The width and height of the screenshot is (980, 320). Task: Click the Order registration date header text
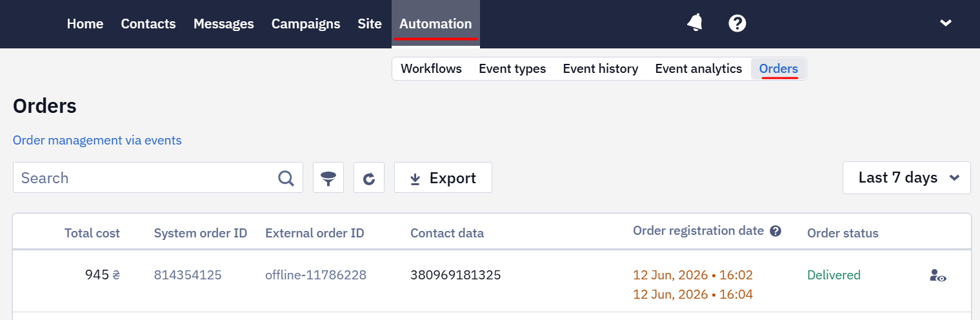[x=699, y=231]
